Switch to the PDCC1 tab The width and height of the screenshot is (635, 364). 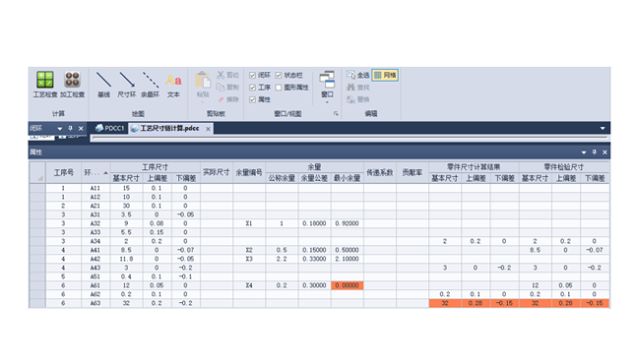pyautogui.click(x=109, y=128)
